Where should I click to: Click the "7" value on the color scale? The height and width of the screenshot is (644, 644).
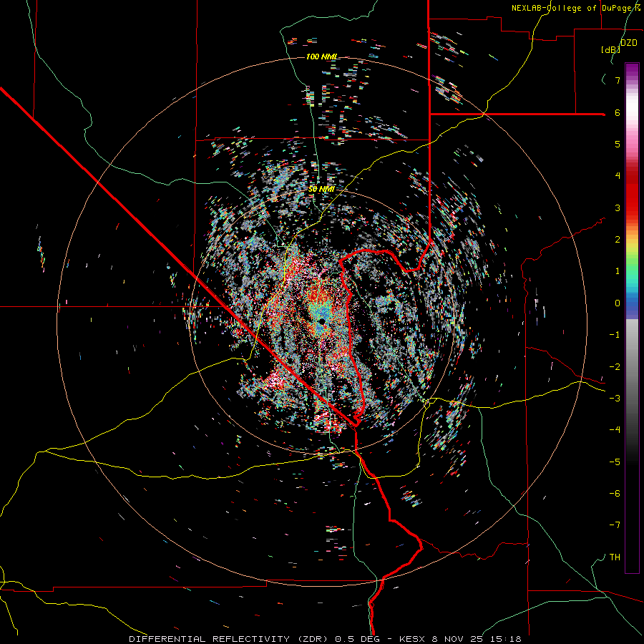click(618, 80)
